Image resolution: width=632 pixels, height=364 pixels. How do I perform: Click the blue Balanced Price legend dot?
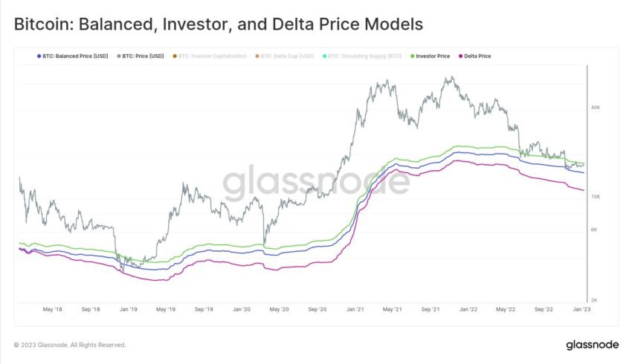39,56
